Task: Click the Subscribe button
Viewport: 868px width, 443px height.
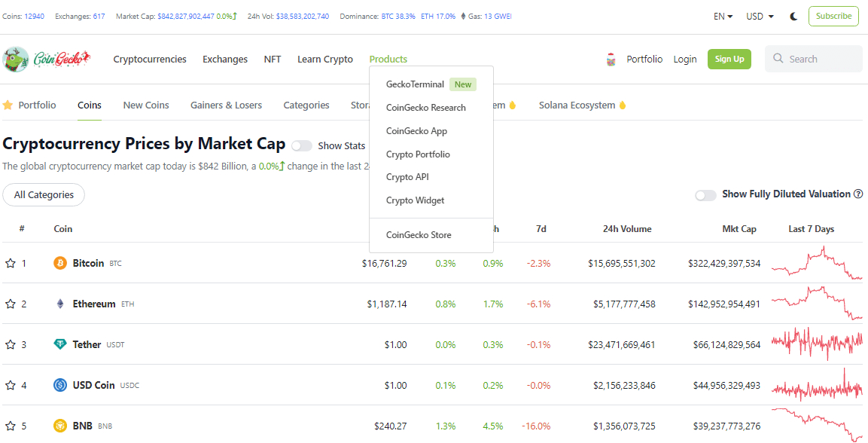Action: click(833, 16)
